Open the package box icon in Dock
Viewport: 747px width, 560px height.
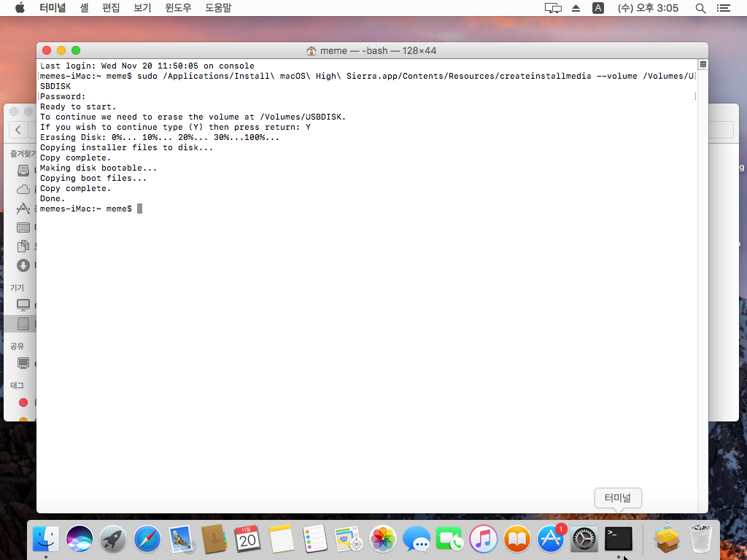pos(667,539)
